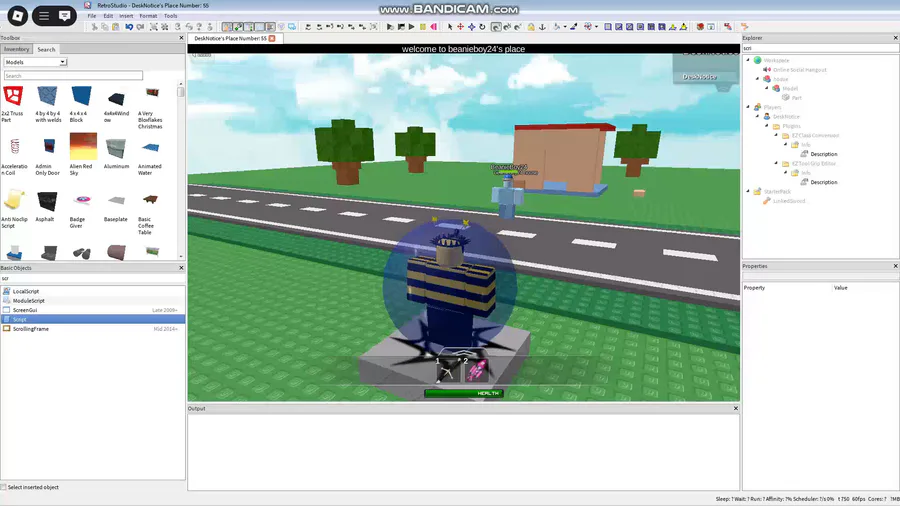Collapse the Workspace node
The height and width of the screenshot is (506, 900).
(748, 60)
